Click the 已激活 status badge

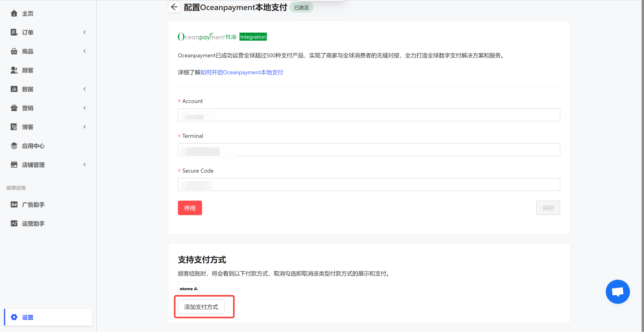301,7
